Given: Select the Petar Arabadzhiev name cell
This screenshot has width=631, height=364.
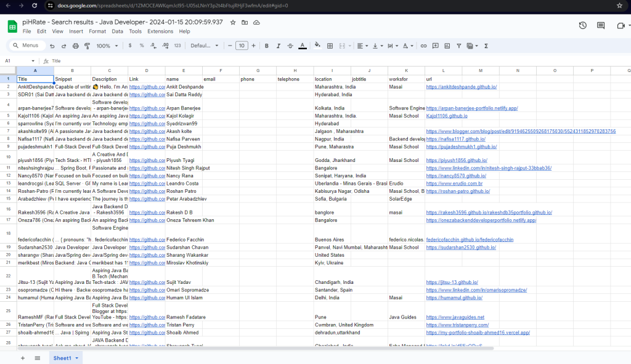Looking at the screenshot, I should click(x=184, y=199).
